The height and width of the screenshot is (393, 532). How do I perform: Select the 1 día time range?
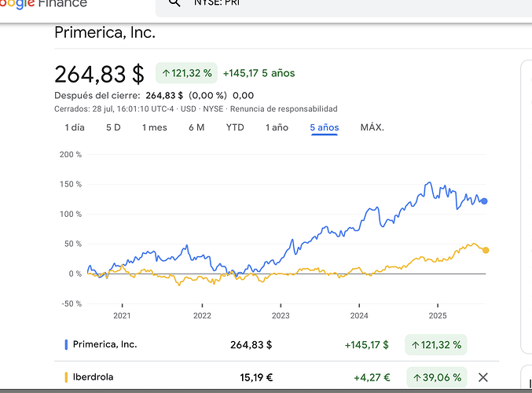coord(75,127)
